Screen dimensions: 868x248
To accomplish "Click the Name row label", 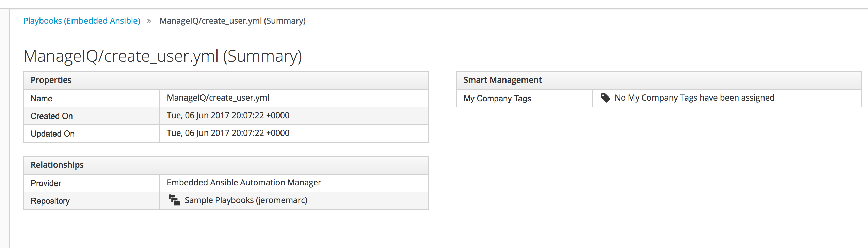I will (42, 99).
